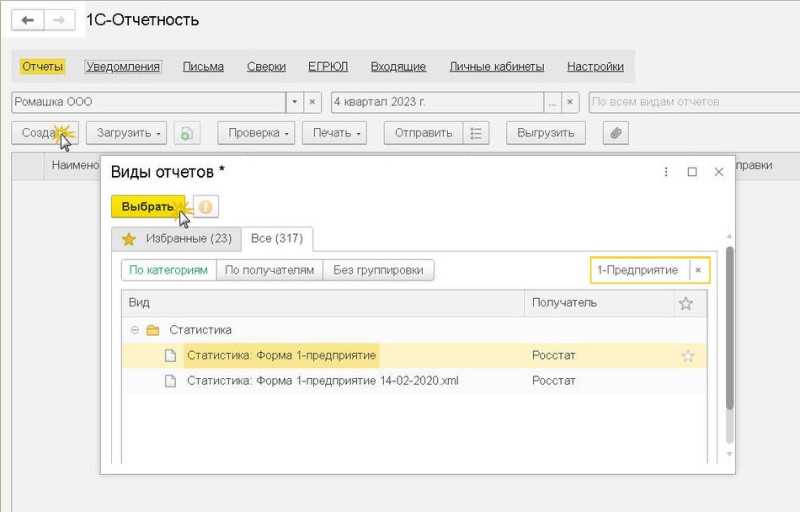Select the Все (317) tab
The height and width of the screenshot is (512, 800).
[x=277, y=239]
